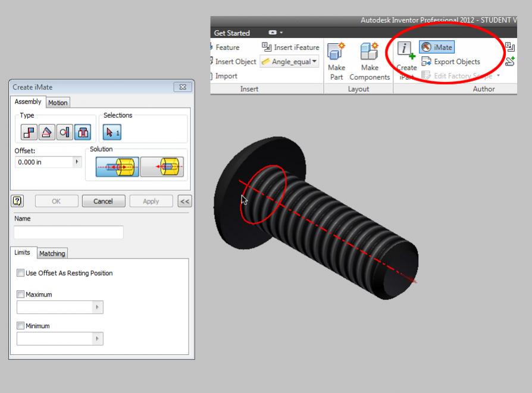The width and height of the screenshot is (532, 393).
Task: Open the Matching tab
Action: (x=52, y=254)
